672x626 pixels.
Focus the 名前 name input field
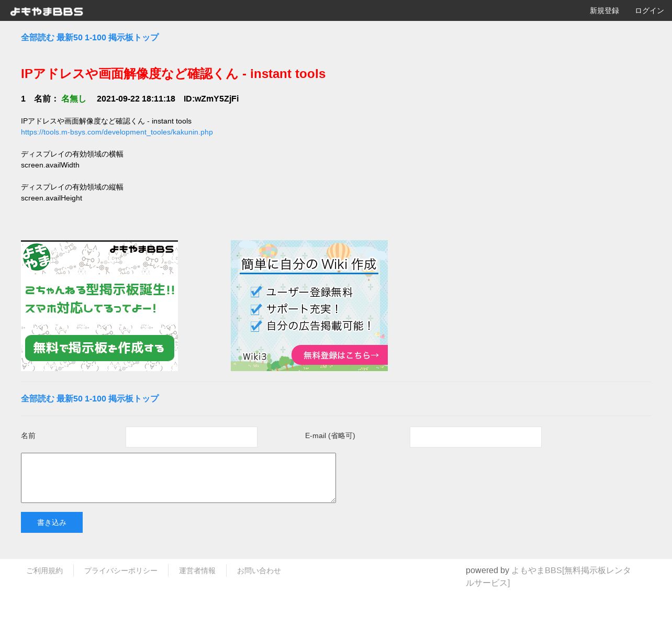[x=192, y=437]
